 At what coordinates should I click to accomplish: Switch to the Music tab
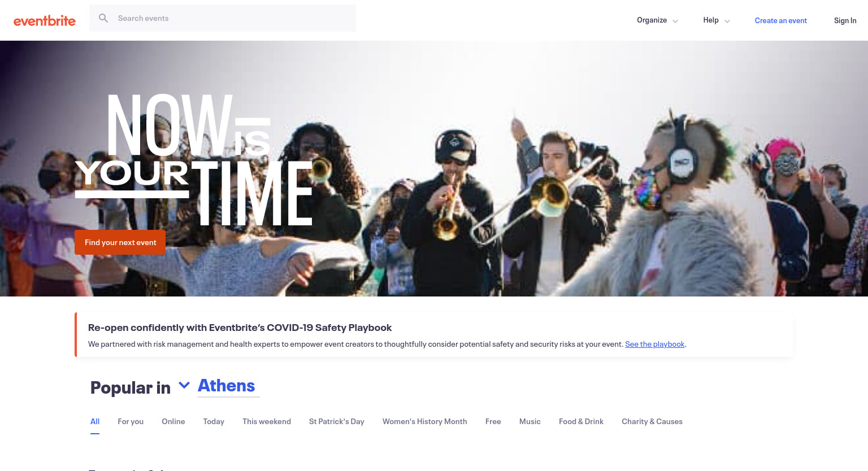530,421
